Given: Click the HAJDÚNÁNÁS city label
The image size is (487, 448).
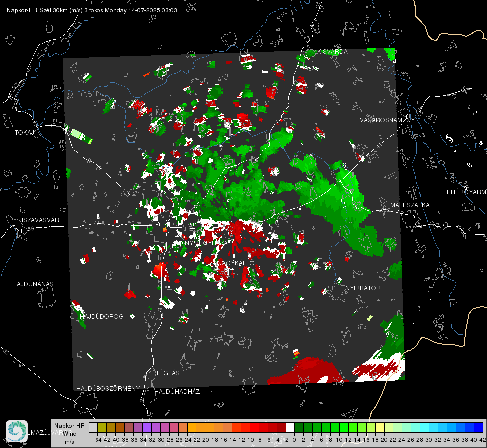Looking at the screenshot, I should click(33, 284).
